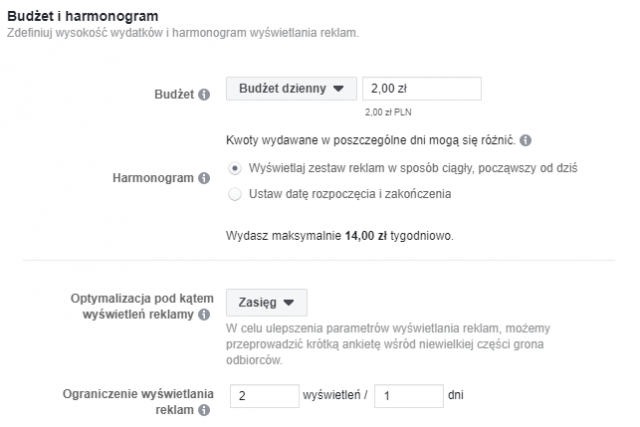Screen dimensions: 640x427
Task: Click the budget amount field showing 2,00 zł
Action: 421,89
